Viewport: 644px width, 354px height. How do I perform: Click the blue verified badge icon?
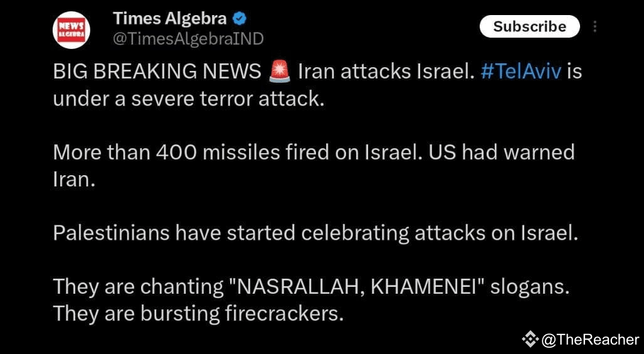[240, 18]
